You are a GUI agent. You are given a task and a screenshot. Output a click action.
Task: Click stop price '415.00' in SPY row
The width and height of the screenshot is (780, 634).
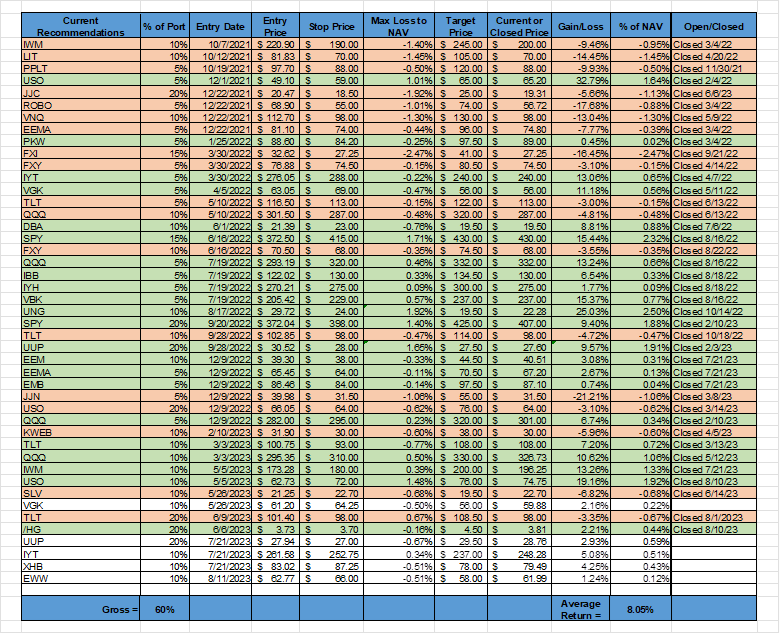pyautogui.click(x=331, y=238)
